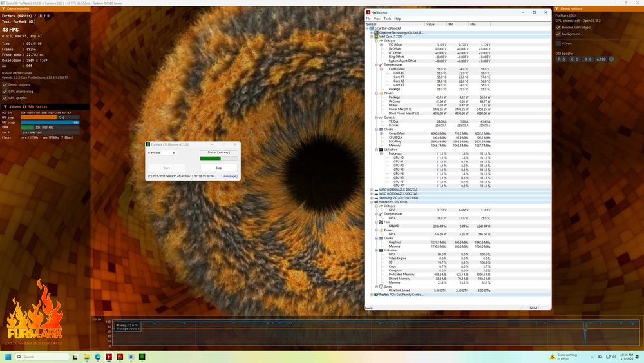The width and height of the screenshot is (644, 363).
Task: Open Microsoft Edge from the taskbar
Action: (x=98, y=357)
